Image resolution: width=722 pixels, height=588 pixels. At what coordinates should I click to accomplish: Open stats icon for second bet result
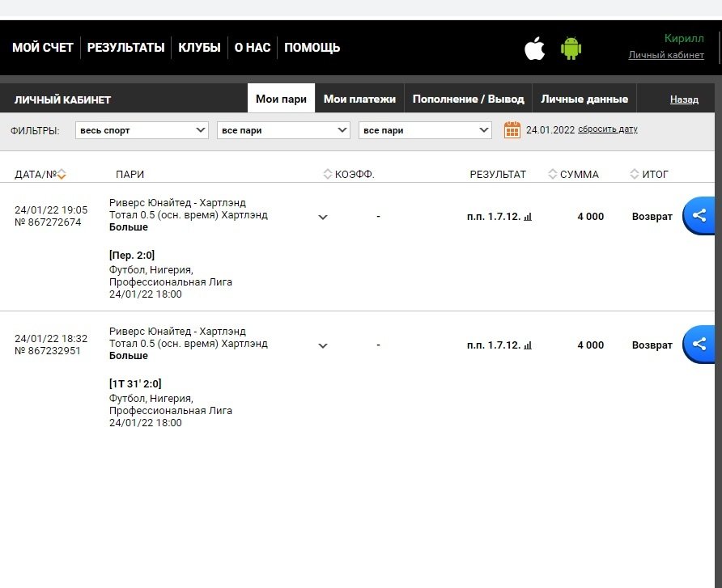click(528, 345)
